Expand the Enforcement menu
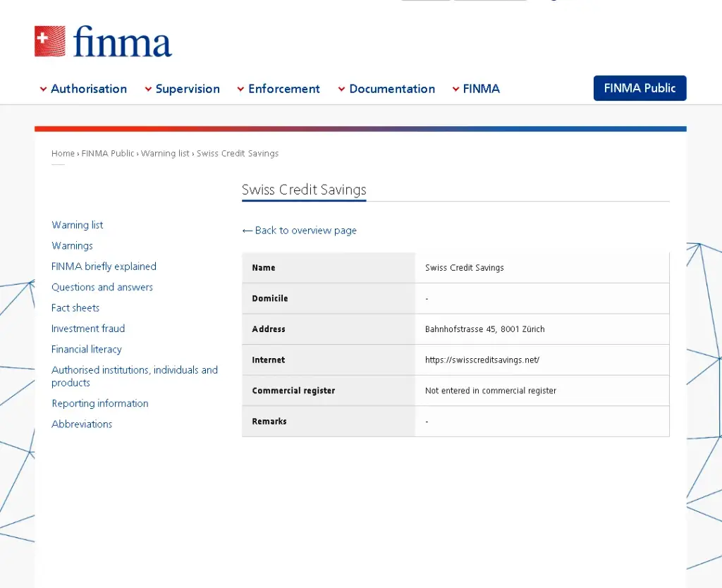This screenshot has height=588, width=722. (x=279, y=89)
